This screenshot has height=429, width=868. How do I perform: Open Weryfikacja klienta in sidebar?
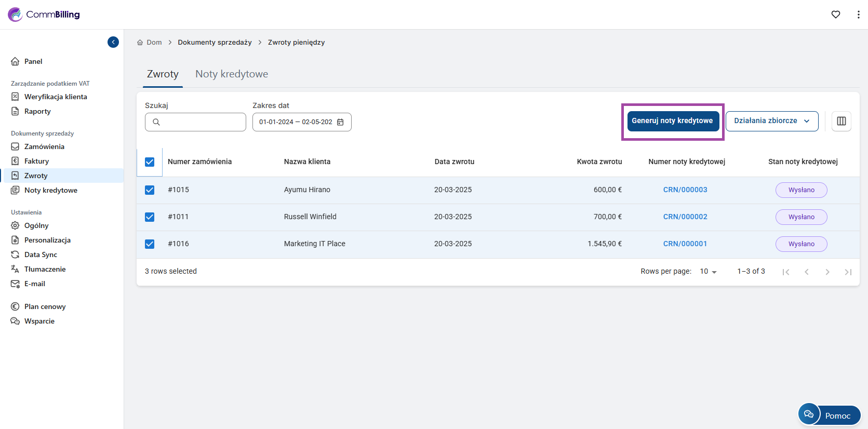click(x=56, y=97)
